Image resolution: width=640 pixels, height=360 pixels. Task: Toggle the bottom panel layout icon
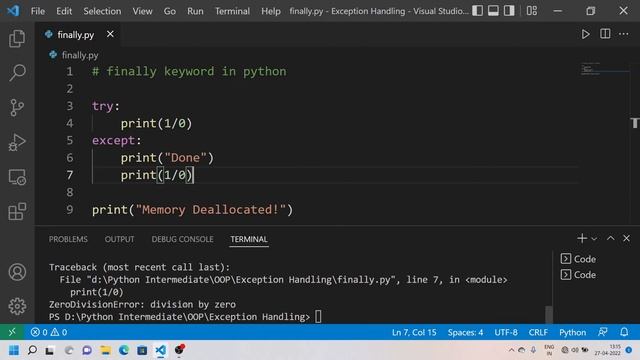pos(493,11)
